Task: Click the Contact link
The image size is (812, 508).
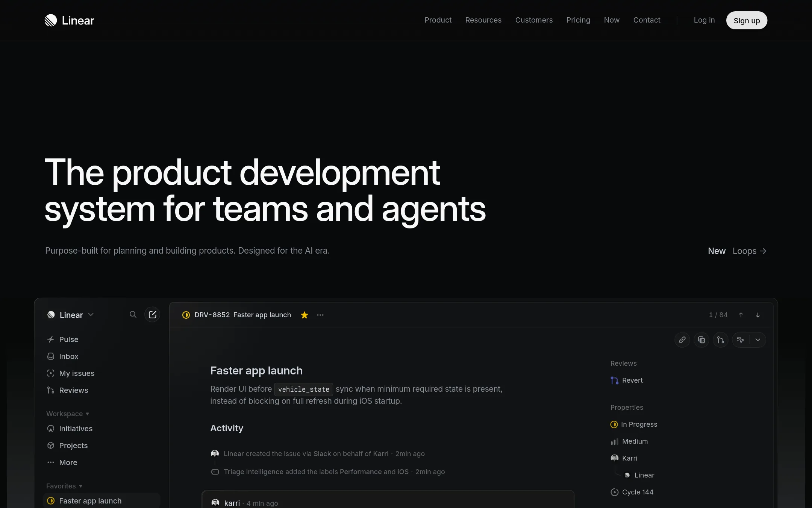Action: click(647, 20)
